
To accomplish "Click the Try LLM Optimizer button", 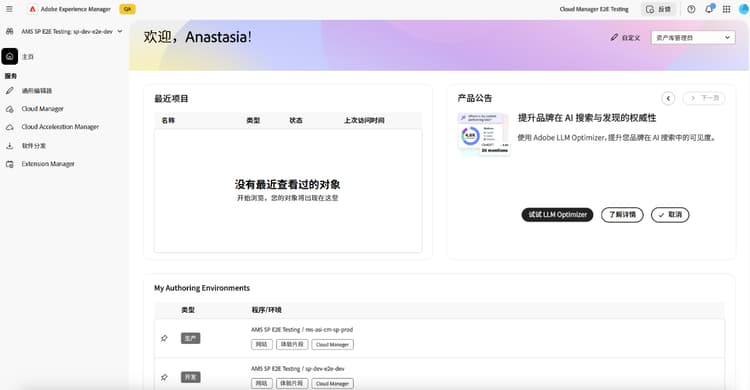I will [x=557, y=214].
